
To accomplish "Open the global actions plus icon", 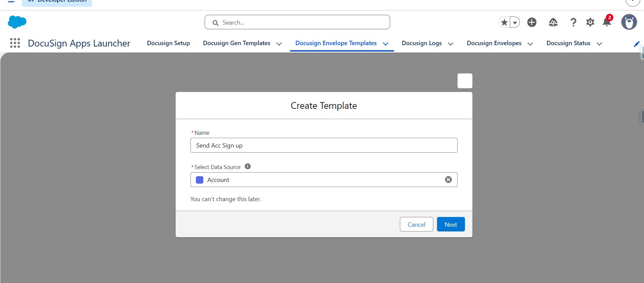I will click(x=532, y=22).
